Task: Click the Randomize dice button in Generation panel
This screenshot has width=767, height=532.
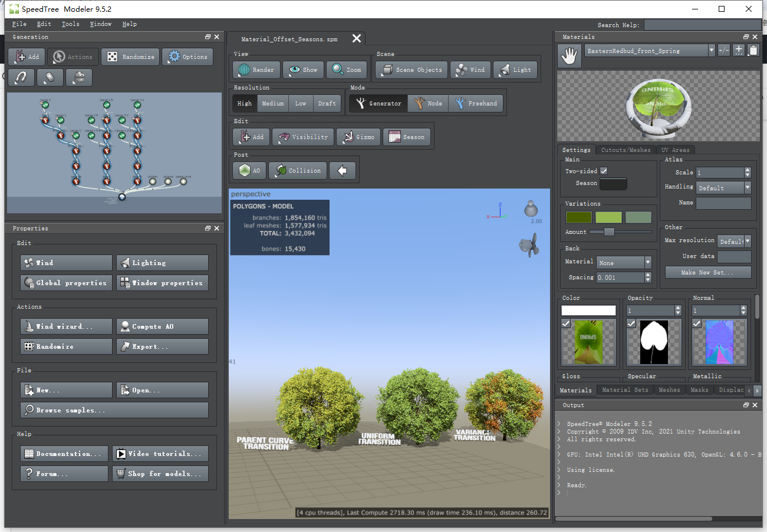Action: (130, 57)
